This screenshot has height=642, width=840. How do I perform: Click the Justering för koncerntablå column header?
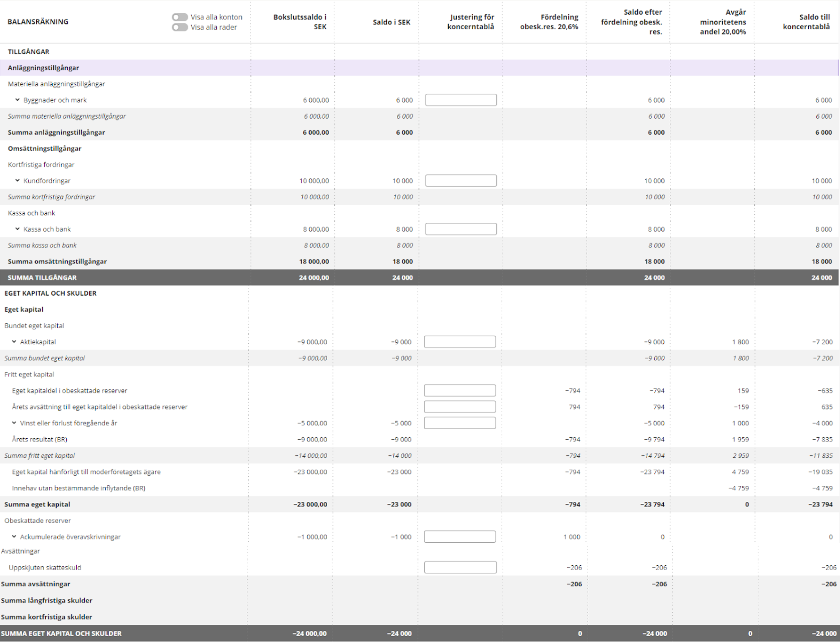click(471, 22)
